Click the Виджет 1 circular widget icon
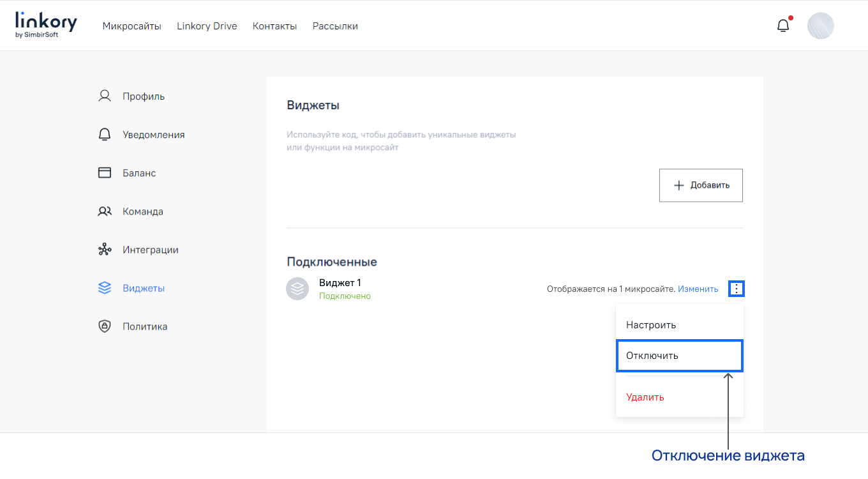 tap(297, 288)
